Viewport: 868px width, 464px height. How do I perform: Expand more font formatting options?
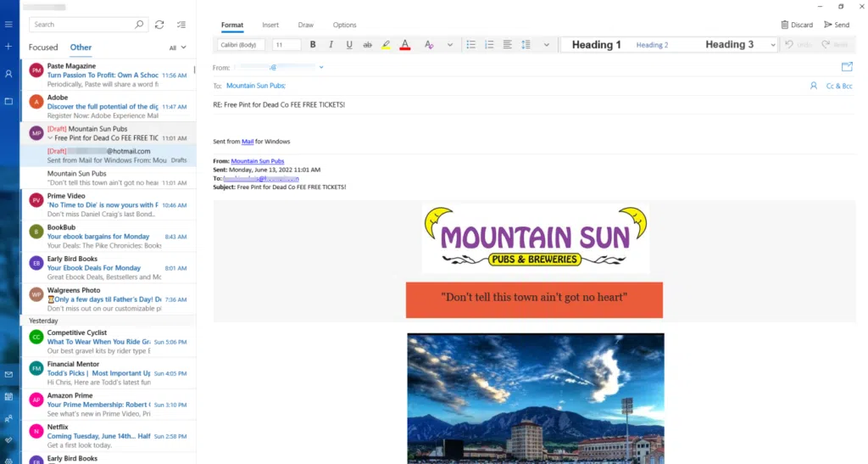click(450, 45)
